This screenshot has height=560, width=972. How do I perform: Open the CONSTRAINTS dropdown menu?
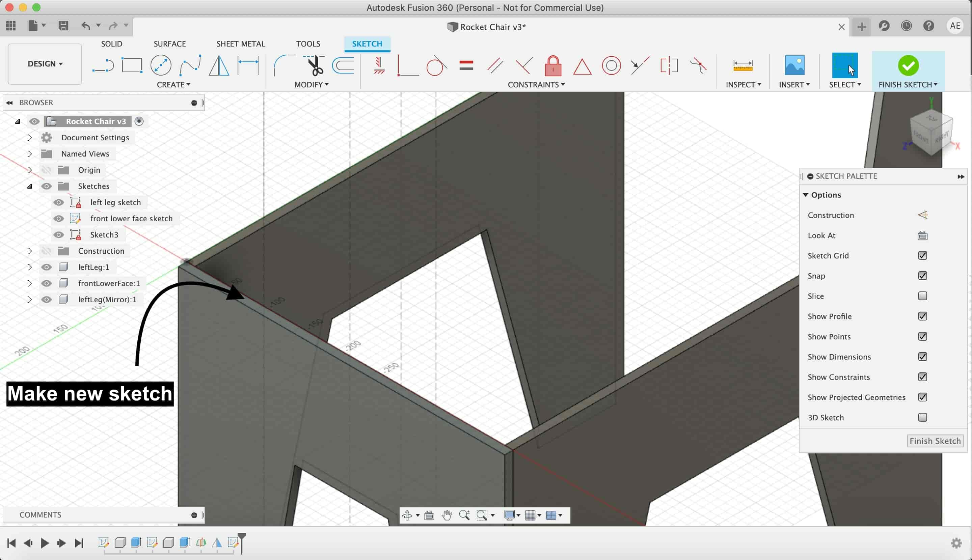pos(536,85)
